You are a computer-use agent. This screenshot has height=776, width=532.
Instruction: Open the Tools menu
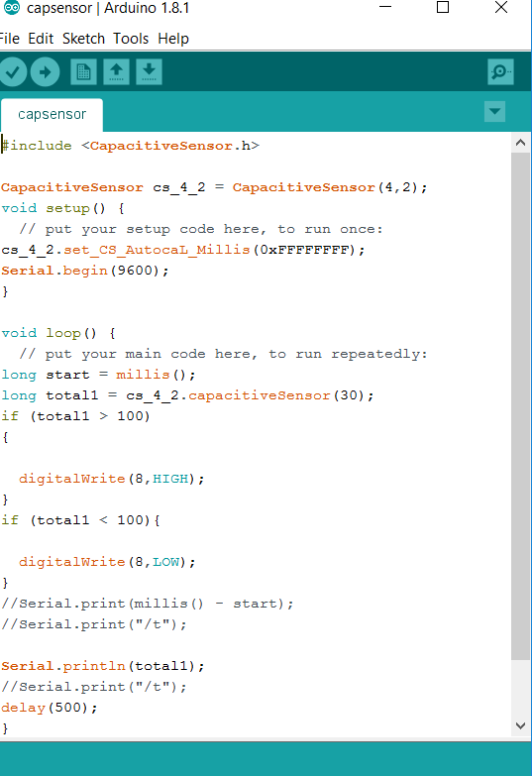point(131,39)
